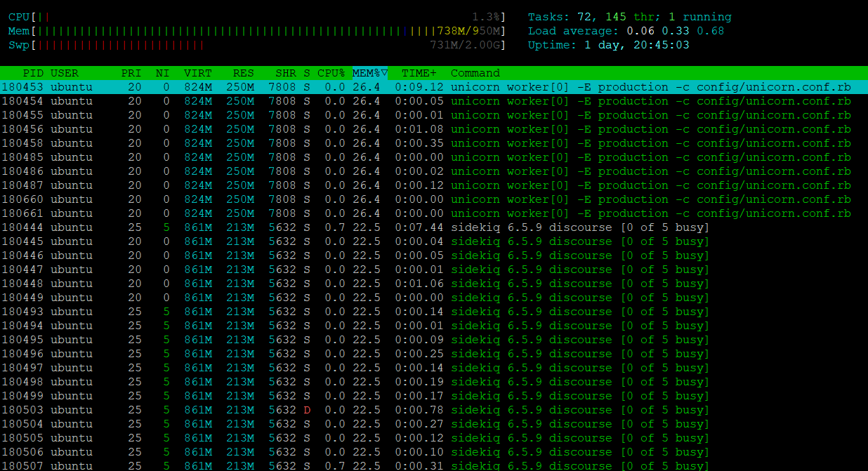Select the sidekiq row with TIME+ 0:07.44
The height and width of the screenshot is (471, 868).
[434, 227]
